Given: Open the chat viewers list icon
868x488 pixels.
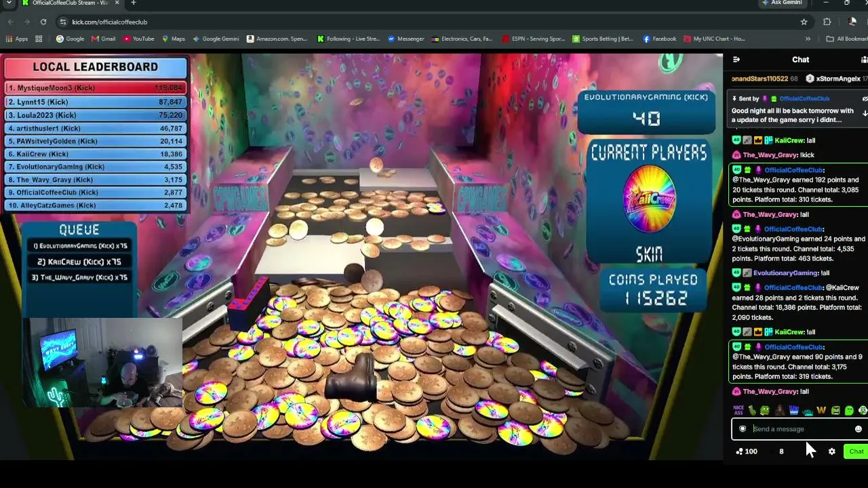Looking at the screenshot, I should (x=864, y=60).
